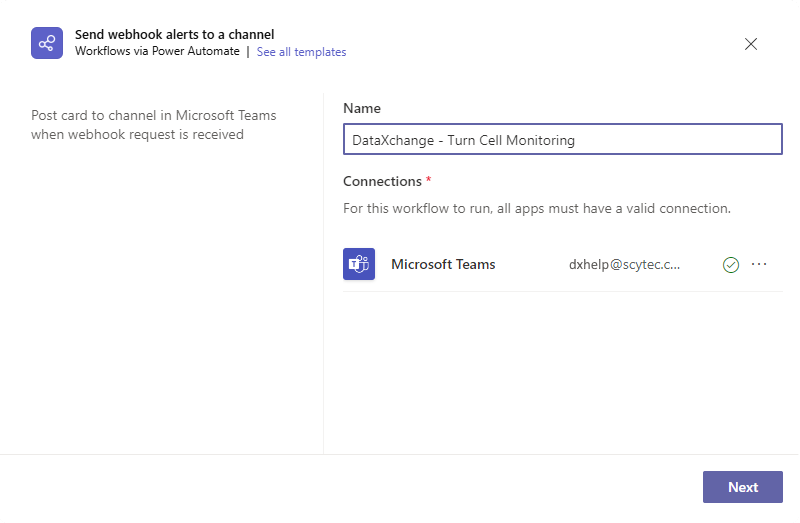Image resolution: width=800 pixels, height=523 pixels.
Task: Click the red required asterisk by Connections
Action: tap(429, 179)
